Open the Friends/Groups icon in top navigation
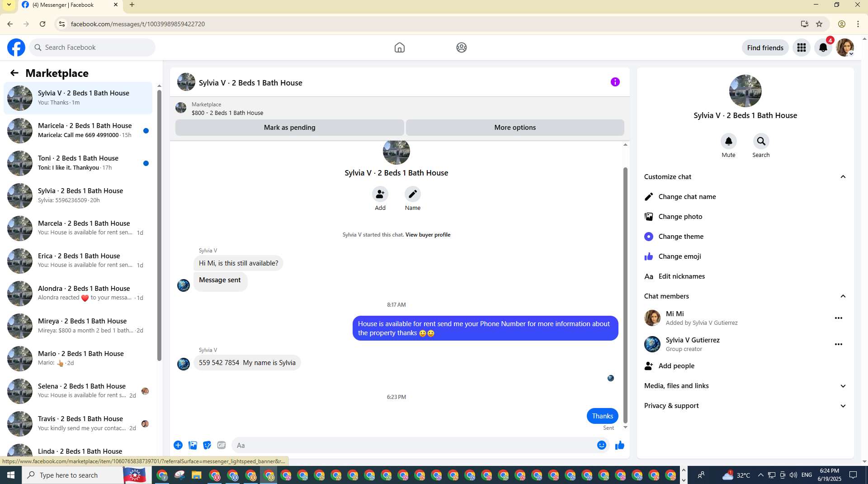 pos(461,47)
